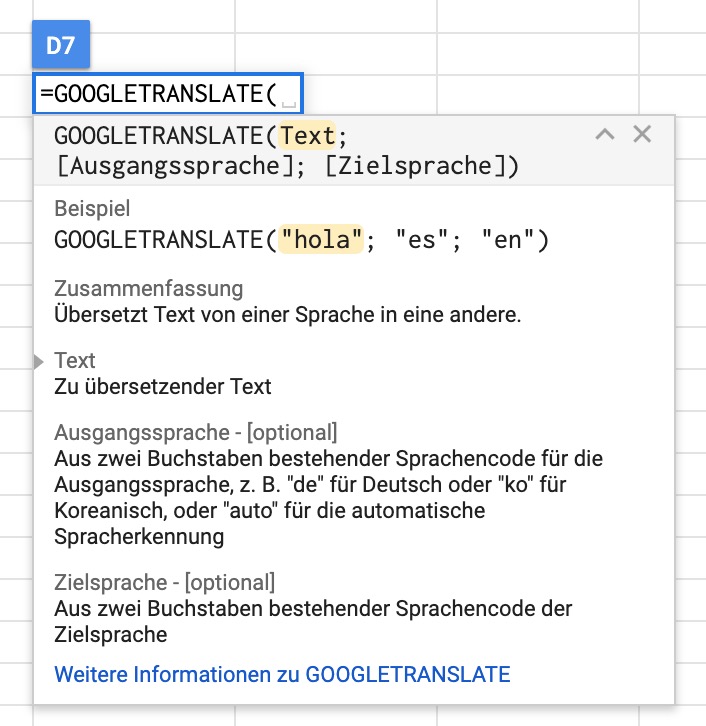
Task: Click the Zielsprache - [optional] heading
Action: point(164,582)
